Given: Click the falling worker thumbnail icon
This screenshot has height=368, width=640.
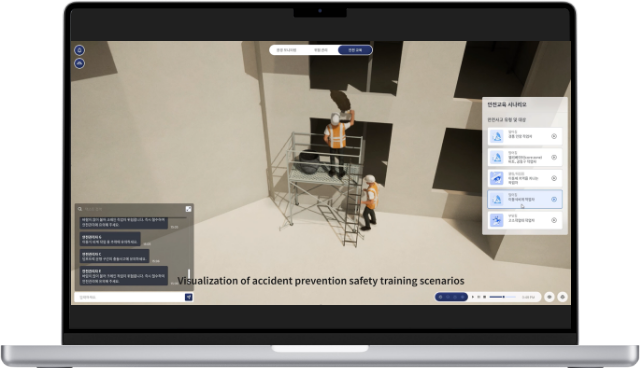Looking at the screenshot, I should (497, 220).
